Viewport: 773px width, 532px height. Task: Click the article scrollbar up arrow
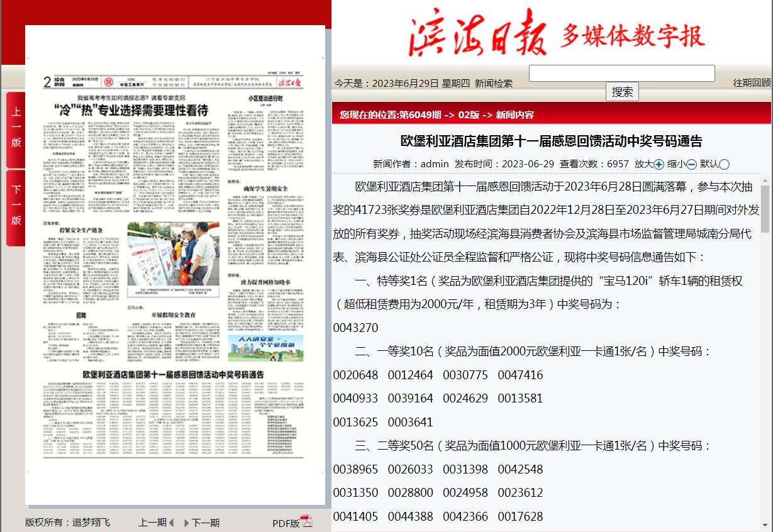[765, 180]
